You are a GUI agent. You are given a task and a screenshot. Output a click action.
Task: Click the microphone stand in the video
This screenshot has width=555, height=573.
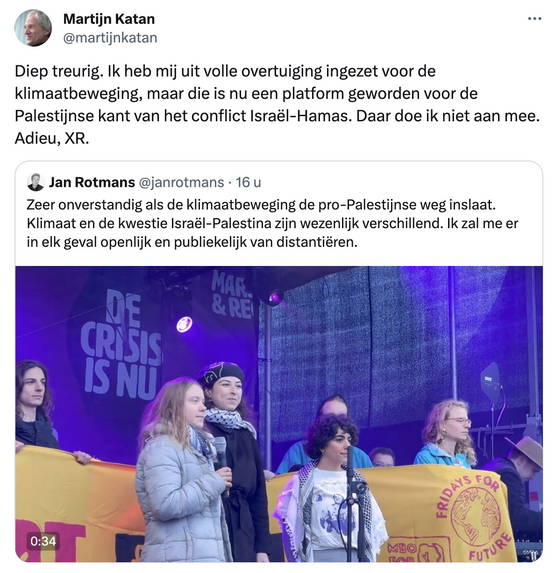(351, 504)
